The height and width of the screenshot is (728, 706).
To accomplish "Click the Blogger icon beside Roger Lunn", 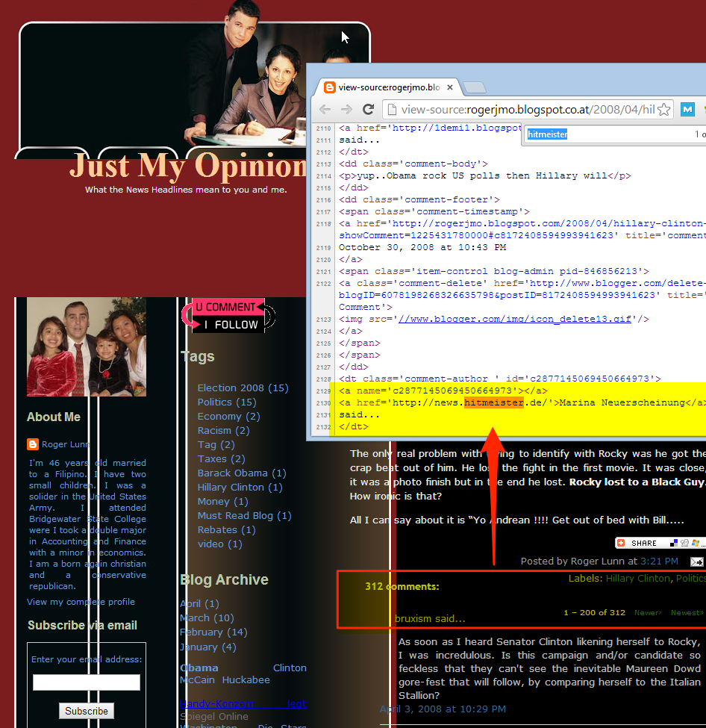I will point(33,444).
